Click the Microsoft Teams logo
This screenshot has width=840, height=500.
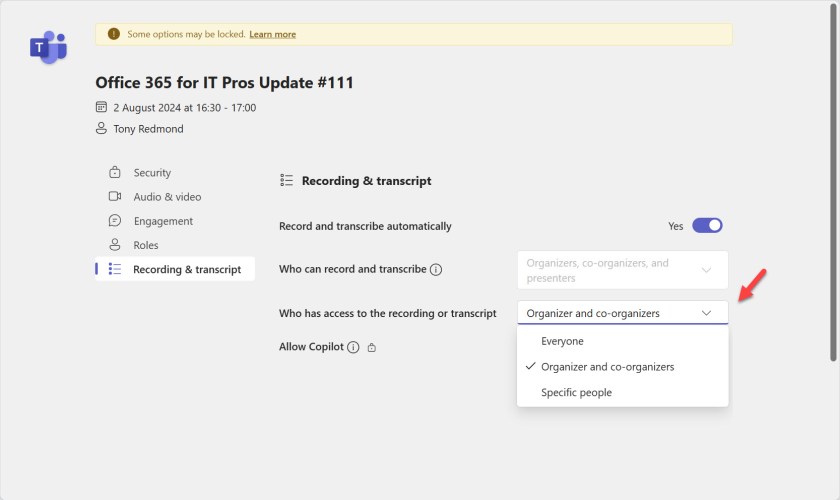(48, 47)
